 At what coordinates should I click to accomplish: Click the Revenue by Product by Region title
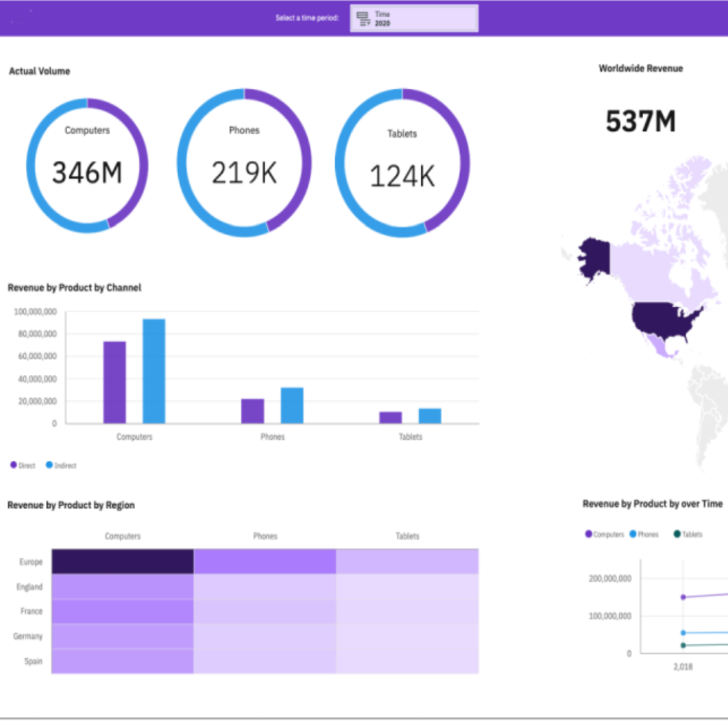click(71, 505)
